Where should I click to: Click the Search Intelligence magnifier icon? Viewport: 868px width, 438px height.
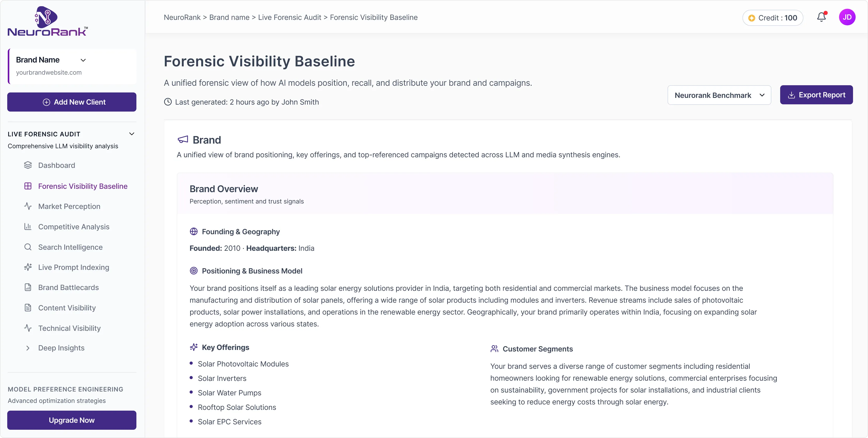pyautogui.click(x=28, y=247)
